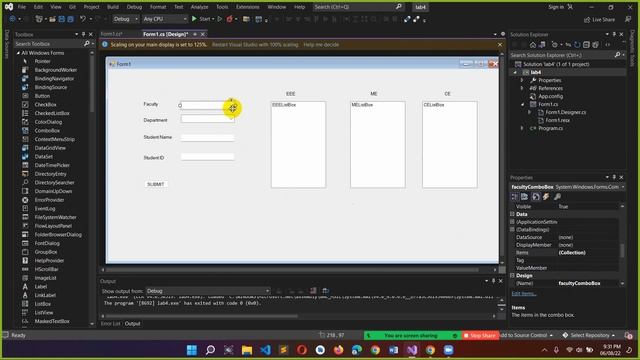Screen dimensions: 640x360
Task: Select ComboBox control in Toolbox
Action: [47, 131]
